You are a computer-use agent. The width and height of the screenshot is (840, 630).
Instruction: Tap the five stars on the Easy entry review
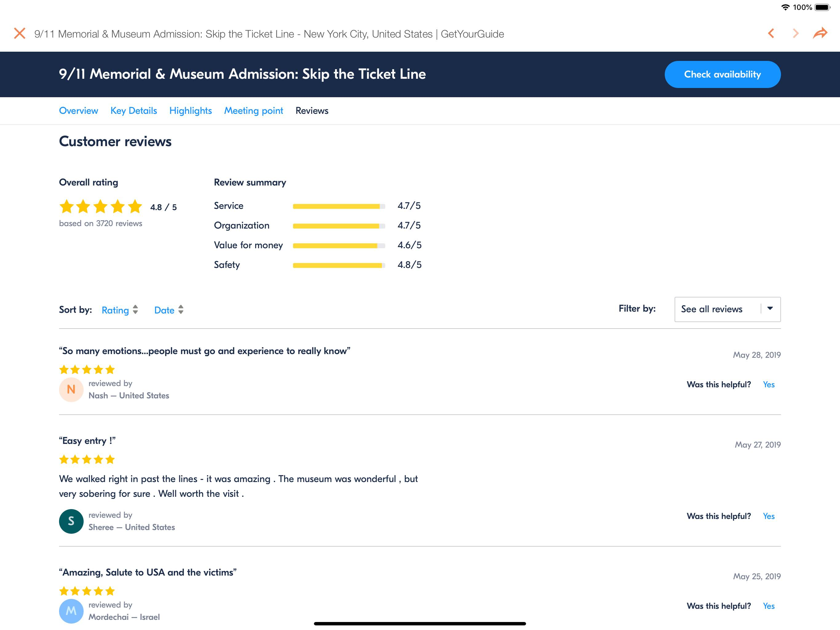(x=87, y=460)
